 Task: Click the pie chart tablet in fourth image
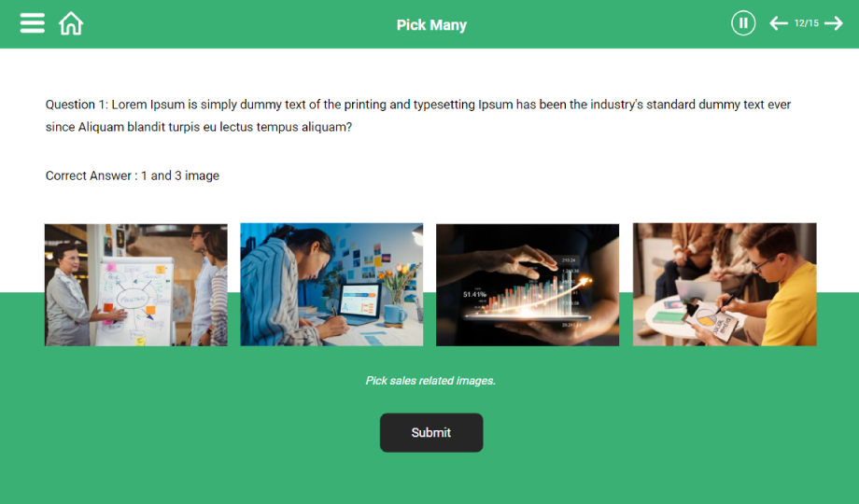point(709,321)
